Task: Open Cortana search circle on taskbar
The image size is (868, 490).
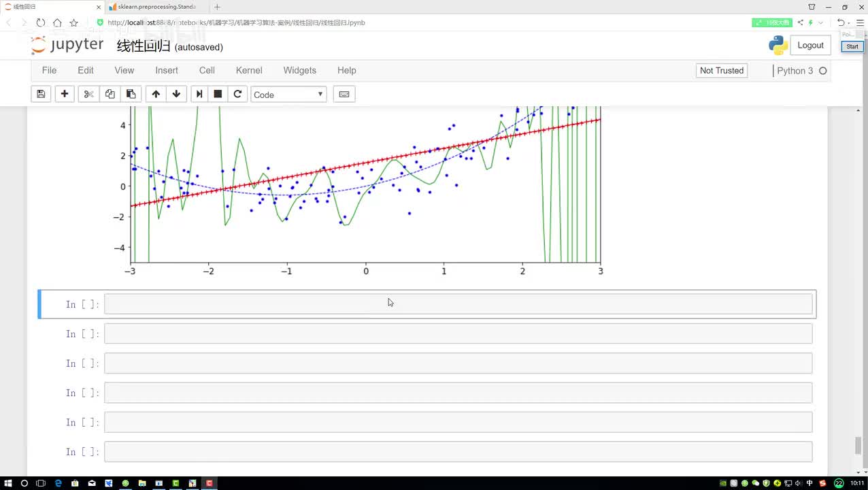Action: (x=24, y=483)
